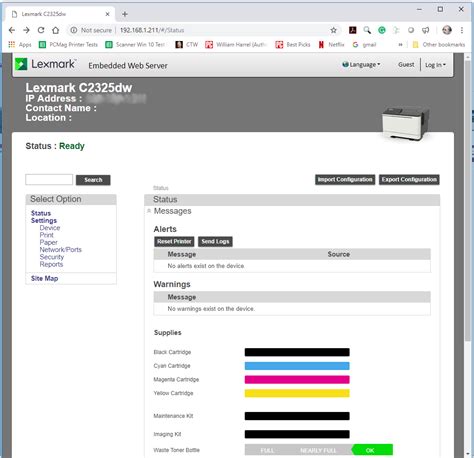Open the CTW bookmark
This screenshot has width=474, height=458.
[x=187, y=44]
